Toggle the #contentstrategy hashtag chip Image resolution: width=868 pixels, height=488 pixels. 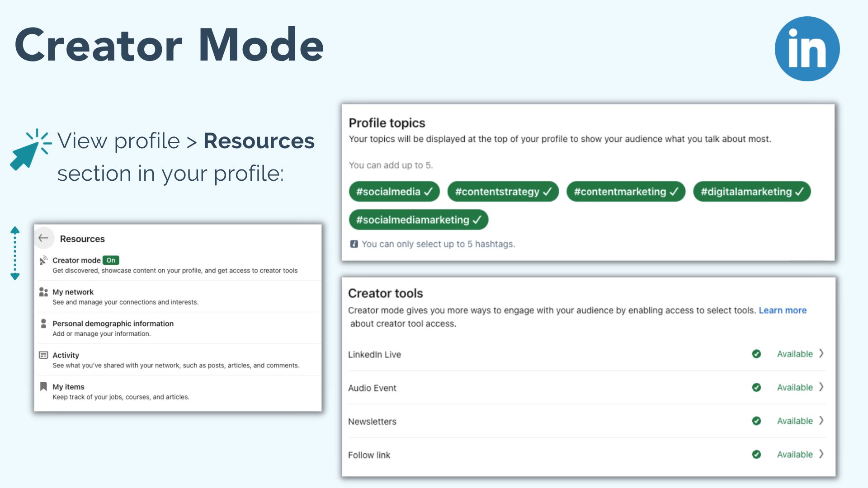[x=503, y=192]
